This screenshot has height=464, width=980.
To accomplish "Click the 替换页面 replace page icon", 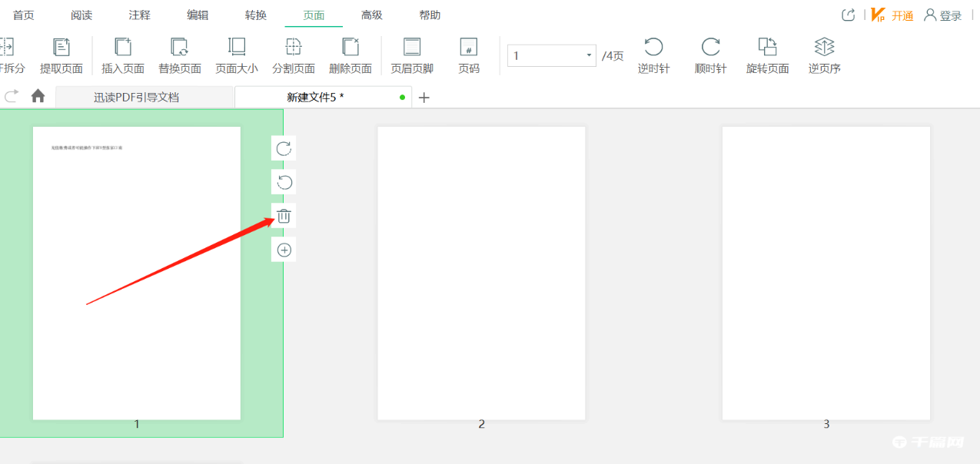I will 180,48.
